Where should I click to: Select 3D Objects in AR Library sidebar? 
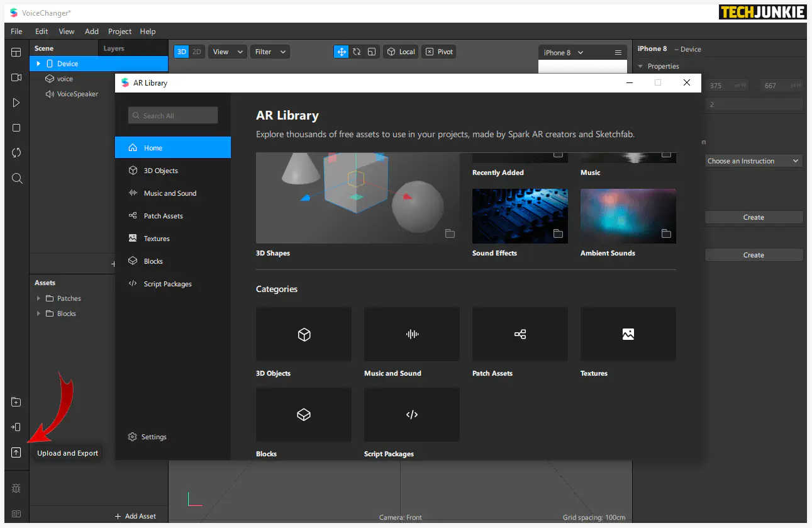point(173,171)
